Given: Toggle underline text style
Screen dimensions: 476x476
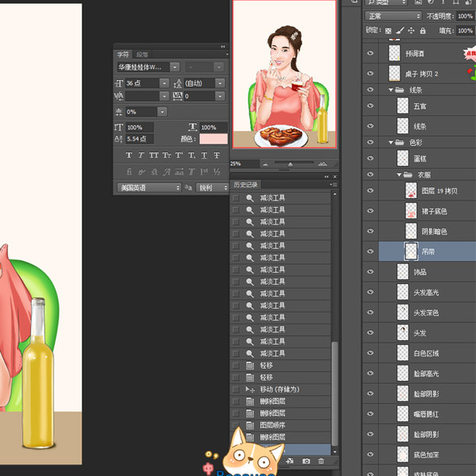Looking at the screenshot, I should [x=205, y=155].
